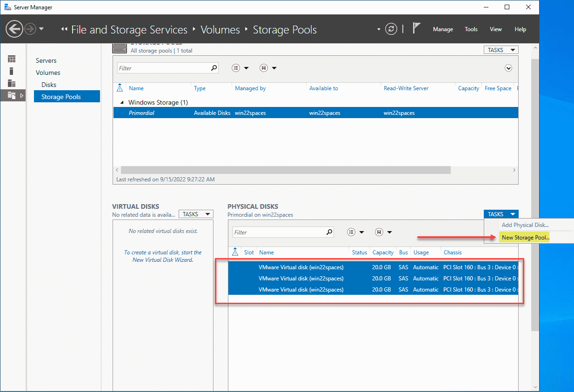Select Servers in the navigation pane
Screen dimensions: 574x392
point(46,60)
